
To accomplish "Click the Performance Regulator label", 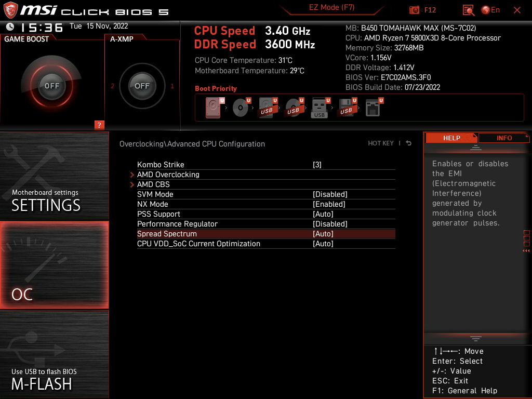I will (x=177, y=224).
